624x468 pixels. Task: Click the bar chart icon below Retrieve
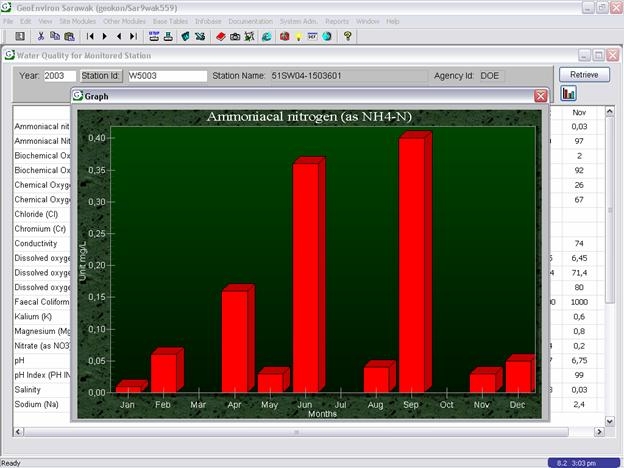click(x=569, y=94)
